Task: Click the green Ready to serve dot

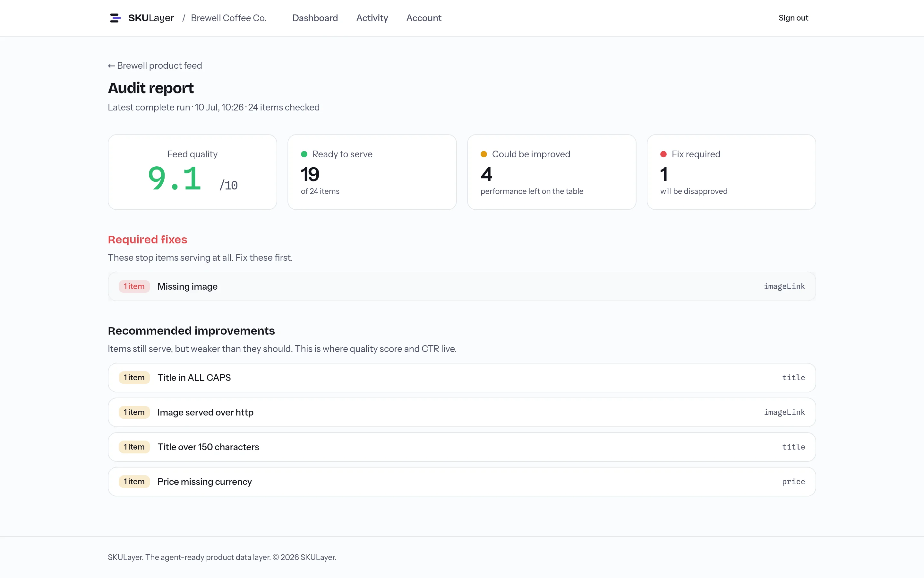Action: 304,154
